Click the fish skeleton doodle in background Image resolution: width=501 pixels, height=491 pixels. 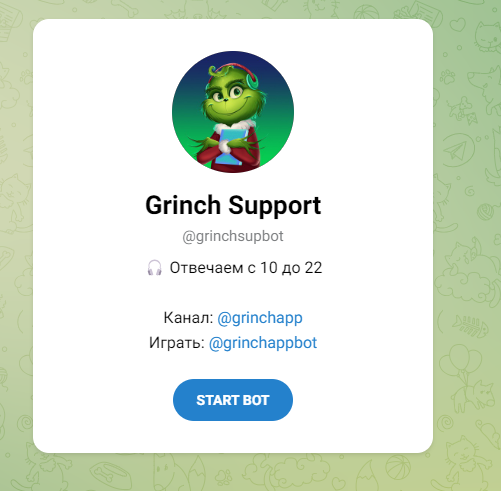[x=471, y=326]
